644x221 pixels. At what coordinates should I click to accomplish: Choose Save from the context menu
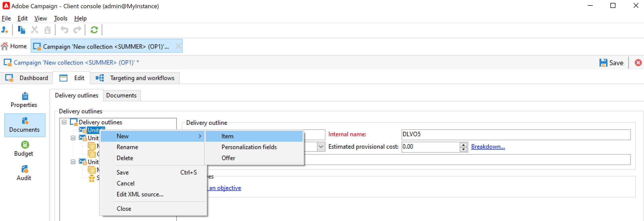[x=152, y=173]
